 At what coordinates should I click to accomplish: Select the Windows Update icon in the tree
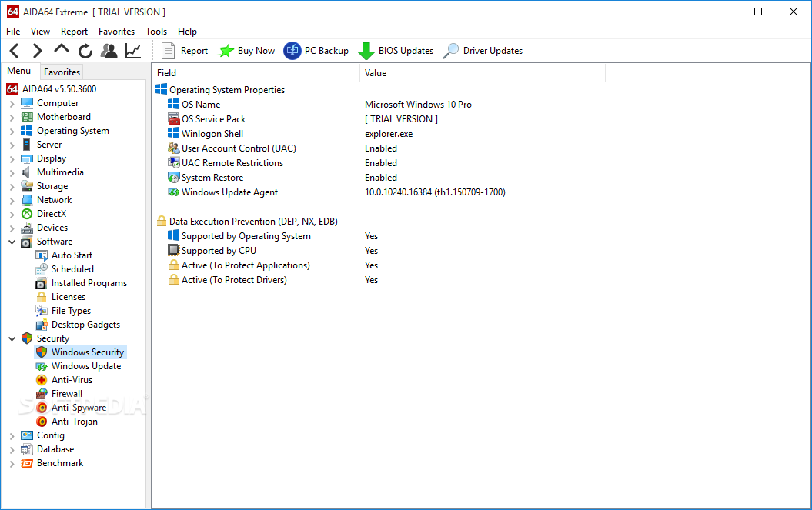pyautogui.click(x=42, y=366)
